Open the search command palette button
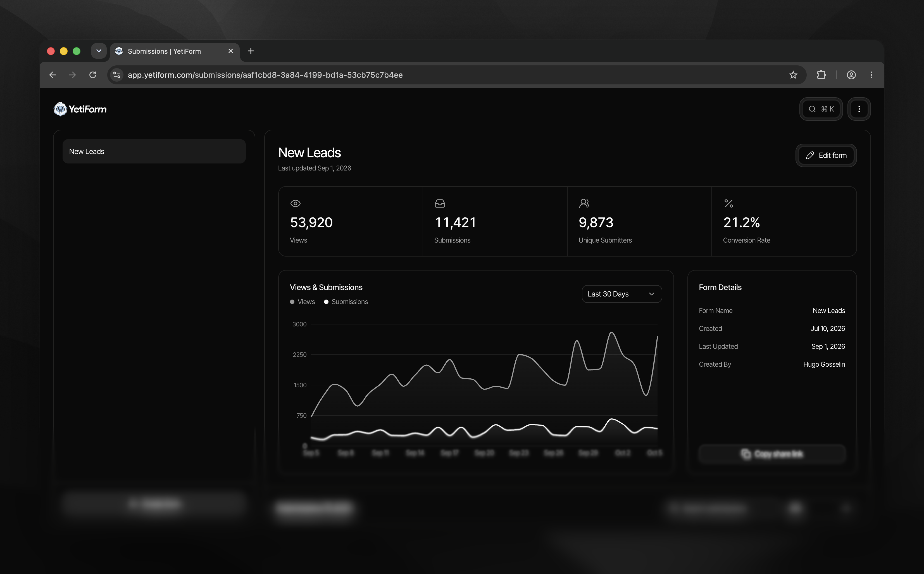924x574 pixels. tap(821, 109)
